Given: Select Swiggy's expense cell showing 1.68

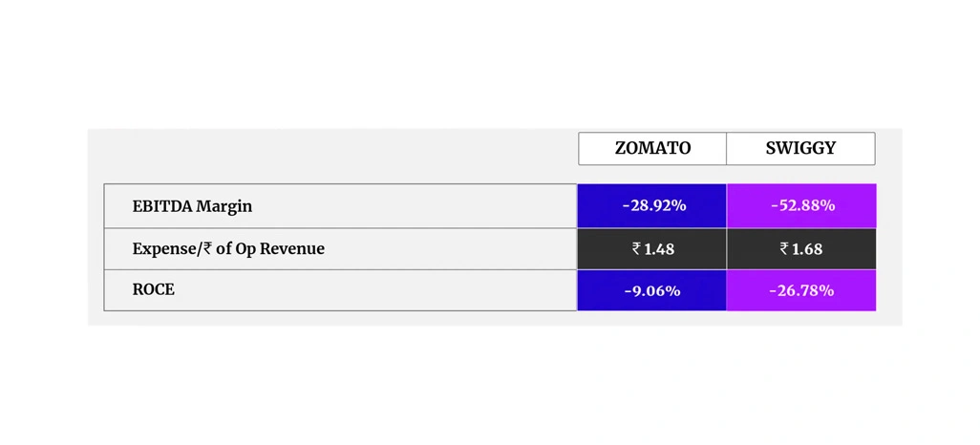Looking at the screenshot, I should (802, 248).
